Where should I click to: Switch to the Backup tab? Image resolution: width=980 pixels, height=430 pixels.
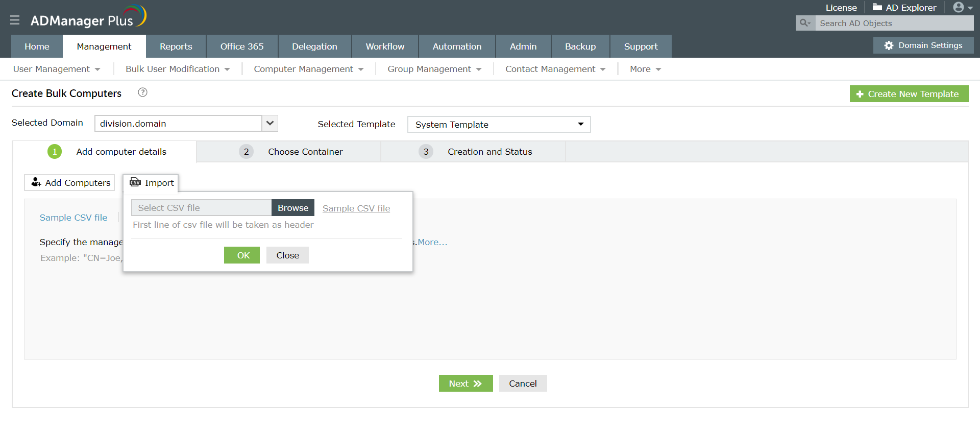click(x=580, y=46)
